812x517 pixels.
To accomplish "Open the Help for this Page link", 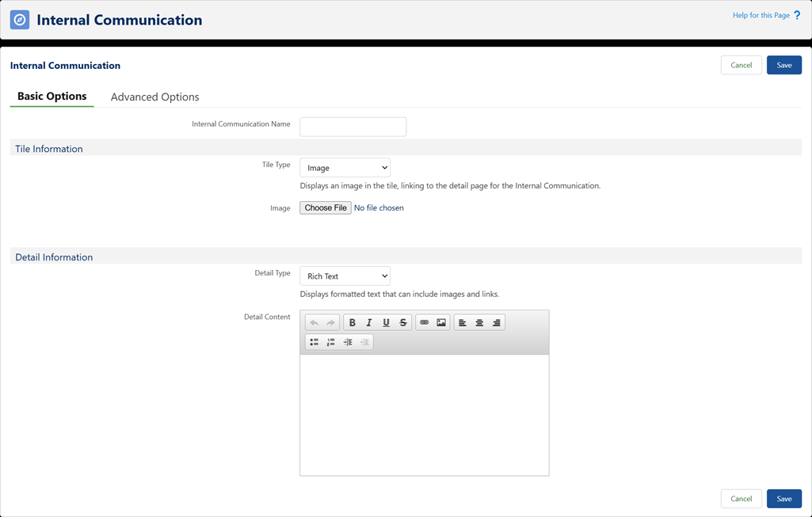I will pos(761,15).
